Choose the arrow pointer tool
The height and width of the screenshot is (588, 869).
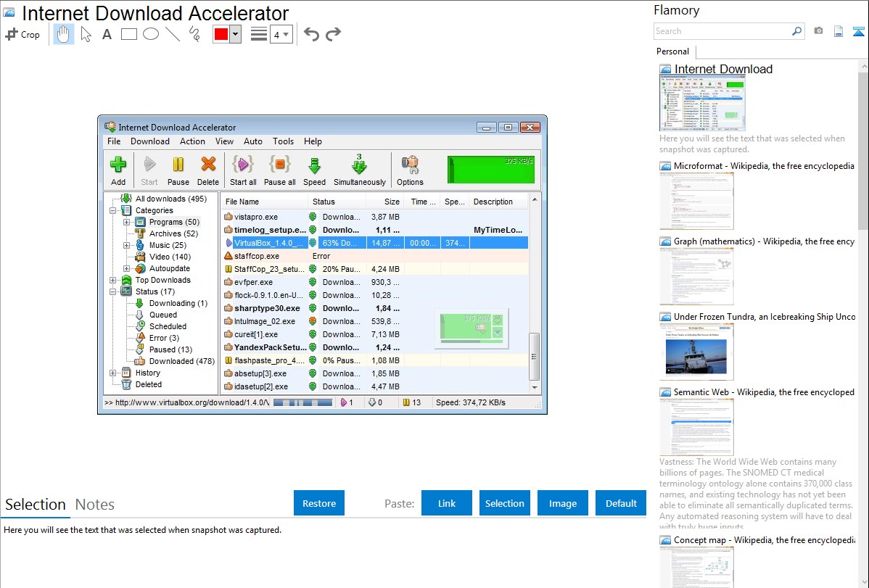86,34
